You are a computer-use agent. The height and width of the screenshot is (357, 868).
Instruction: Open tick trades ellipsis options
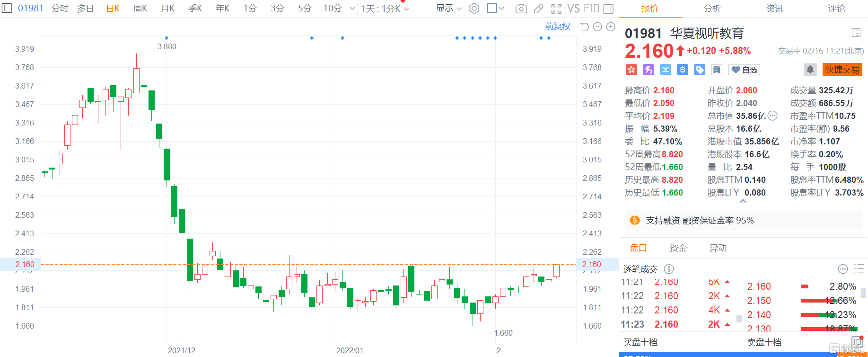click(843, 269)
